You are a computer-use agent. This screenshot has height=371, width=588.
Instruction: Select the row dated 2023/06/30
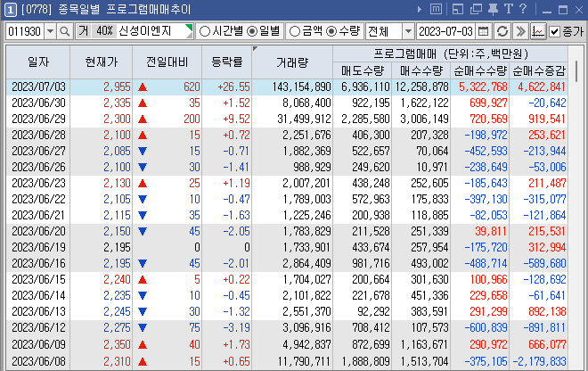click(x=287, y=103)
